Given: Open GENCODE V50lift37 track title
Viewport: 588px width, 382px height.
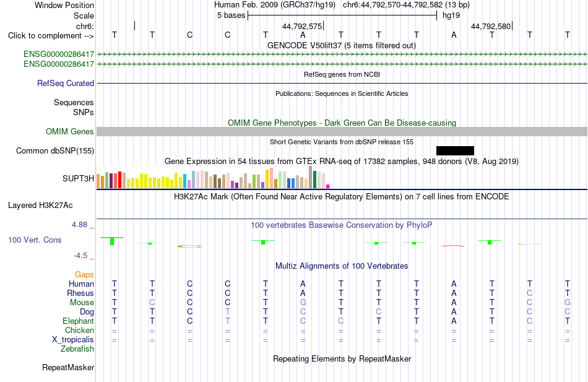Looking at the screenshot, I should (x=341, y=45).
